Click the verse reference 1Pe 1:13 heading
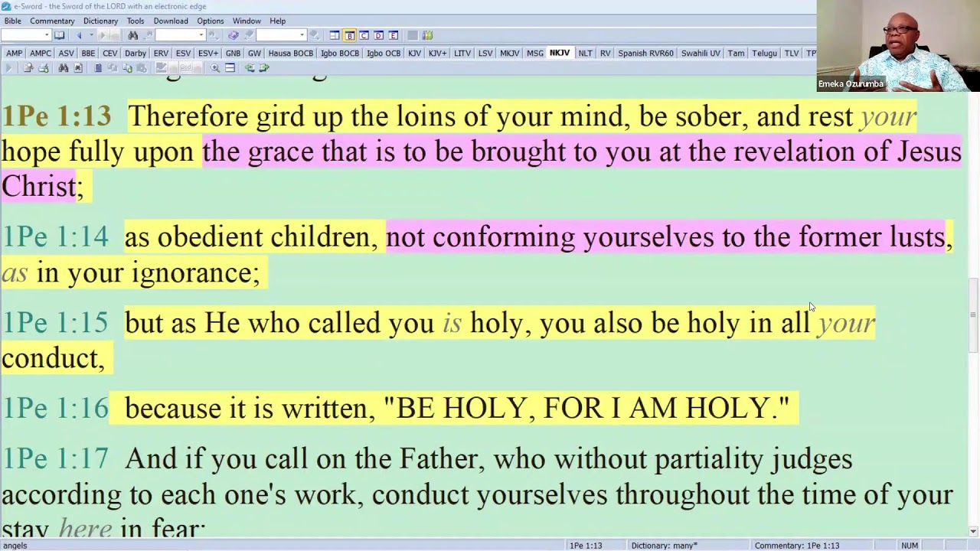 point(57,116)
